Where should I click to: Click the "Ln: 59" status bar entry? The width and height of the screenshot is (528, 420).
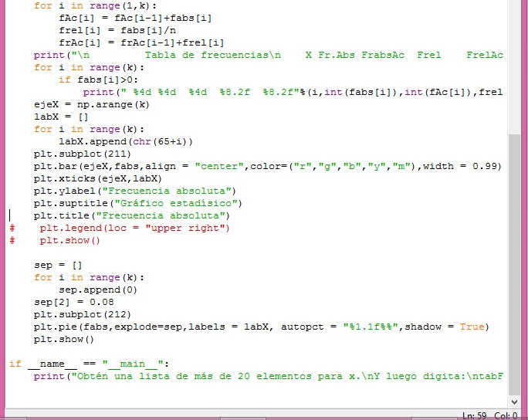point(475,415)
